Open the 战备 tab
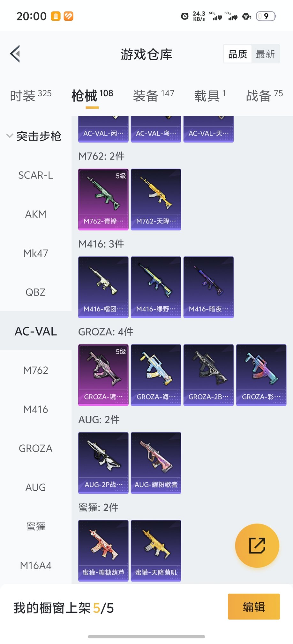Image resolution: width=293 pixels, height=644 pixels. point(264,95)
